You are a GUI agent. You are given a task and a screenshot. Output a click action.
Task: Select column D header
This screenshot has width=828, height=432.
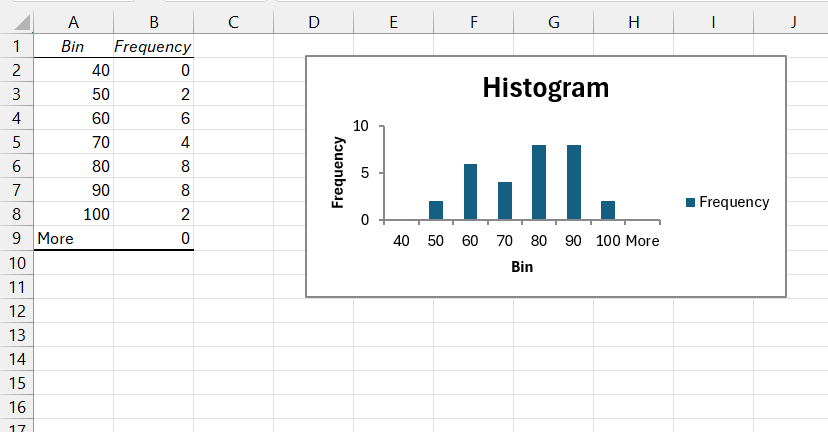point(314,22)
